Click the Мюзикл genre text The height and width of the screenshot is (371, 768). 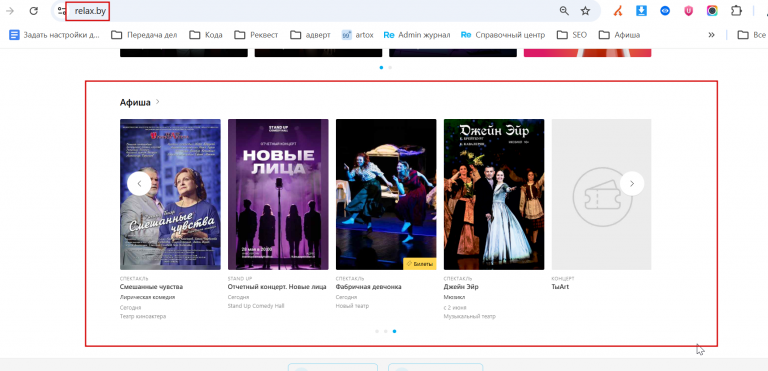click(454, 297)
